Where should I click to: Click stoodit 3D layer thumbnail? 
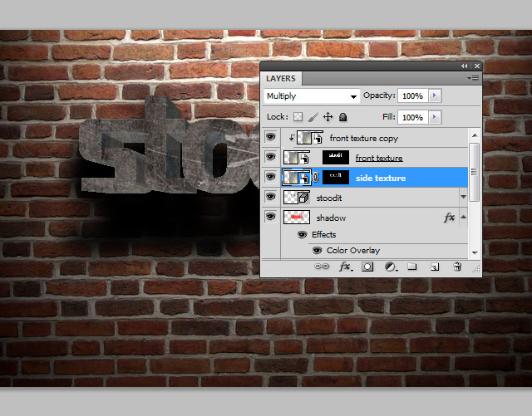coord(297,198)
